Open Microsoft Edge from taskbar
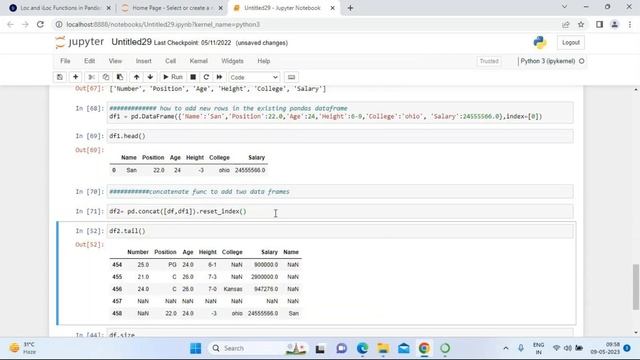 tap(362, 348)
